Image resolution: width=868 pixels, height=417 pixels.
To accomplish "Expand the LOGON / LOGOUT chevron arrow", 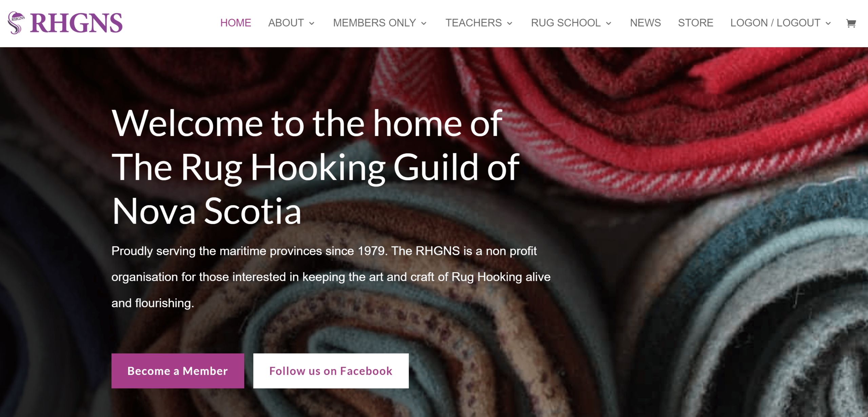I will 828,23.
